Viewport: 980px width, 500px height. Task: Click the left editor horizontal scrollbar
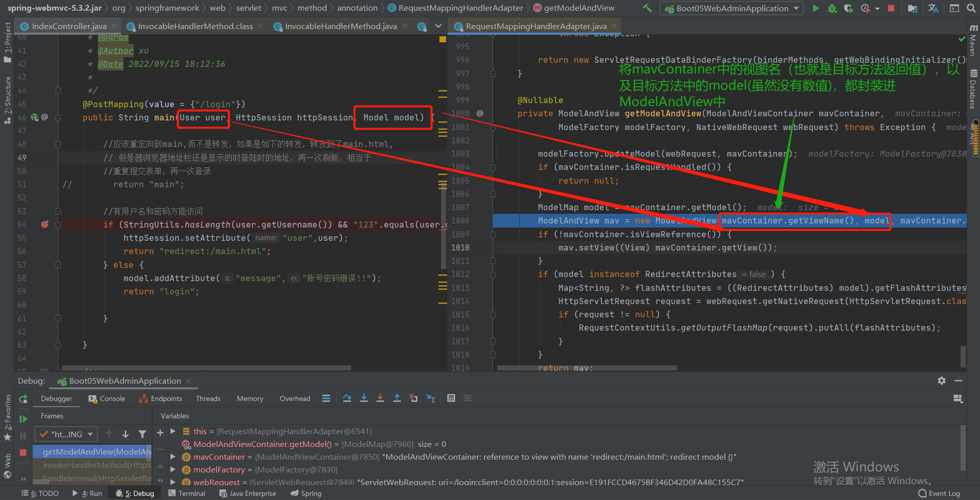pos(206,367)
